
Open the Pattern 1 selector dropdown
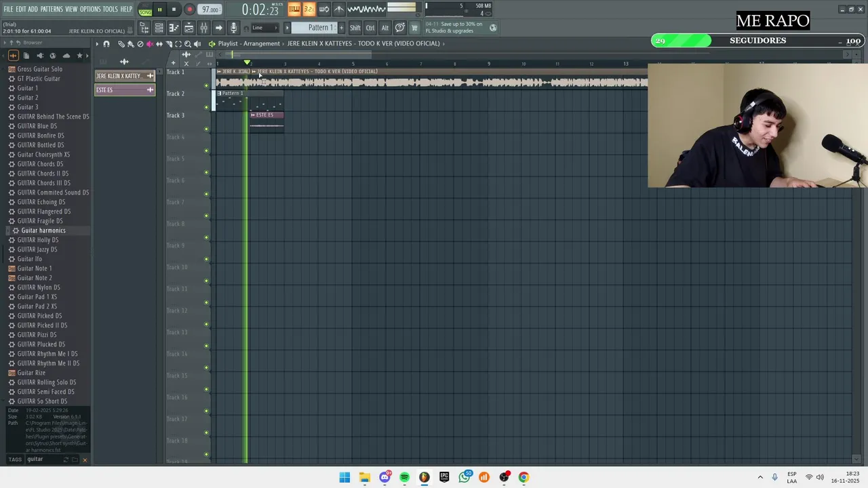[x=315, y=28]
